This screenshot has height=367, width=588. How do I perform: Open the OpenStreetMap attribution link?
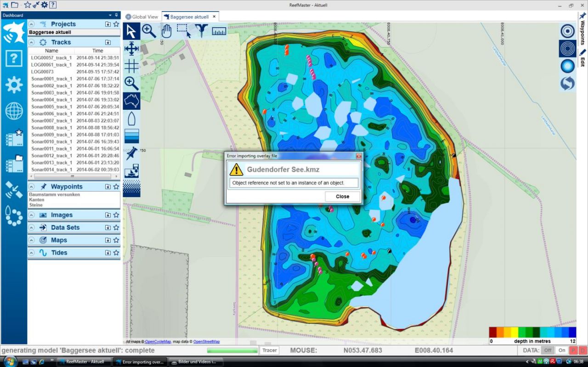coord(206,342)
